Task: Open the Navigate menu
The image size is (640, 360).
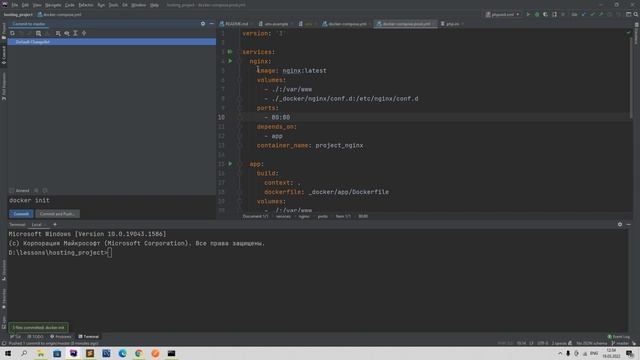Action: [x=53, y=5]
